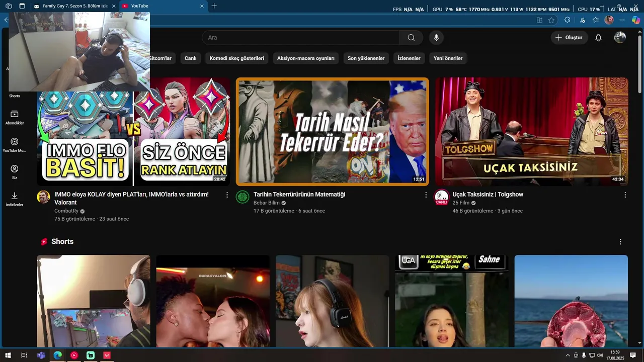Filter by Komedi skeç gösterileri

(x=237, y=58)
